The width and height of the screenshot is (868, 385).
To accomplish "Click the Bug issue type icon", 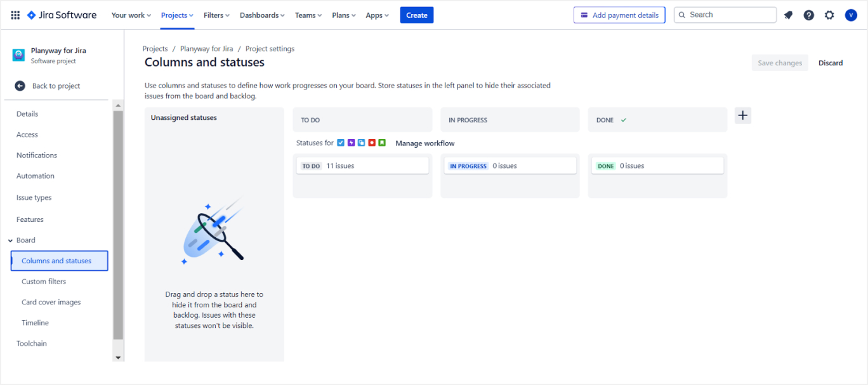I will (372, 143).
